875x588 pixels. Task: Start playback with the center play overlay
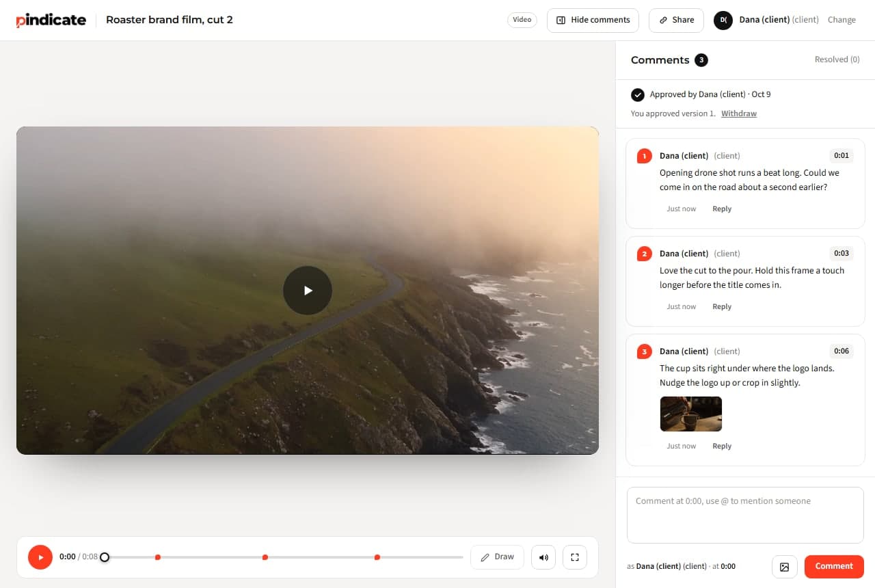(308, 291)
